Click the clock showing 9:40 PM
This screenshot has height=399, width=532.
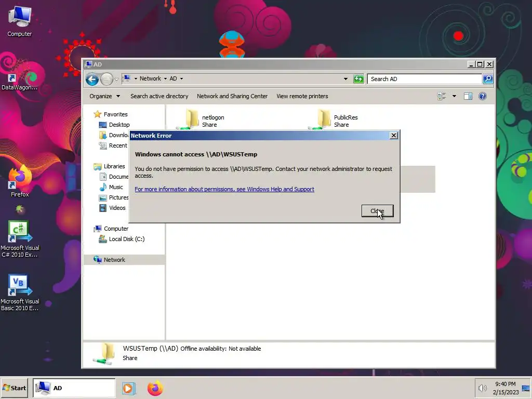tap(506, 388)
